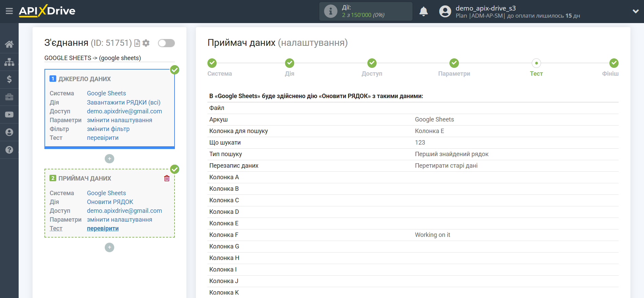The height and width of the screenshot is (298, 644).
Task: Go to the Параметри step
Action: (x=454, y=63)
